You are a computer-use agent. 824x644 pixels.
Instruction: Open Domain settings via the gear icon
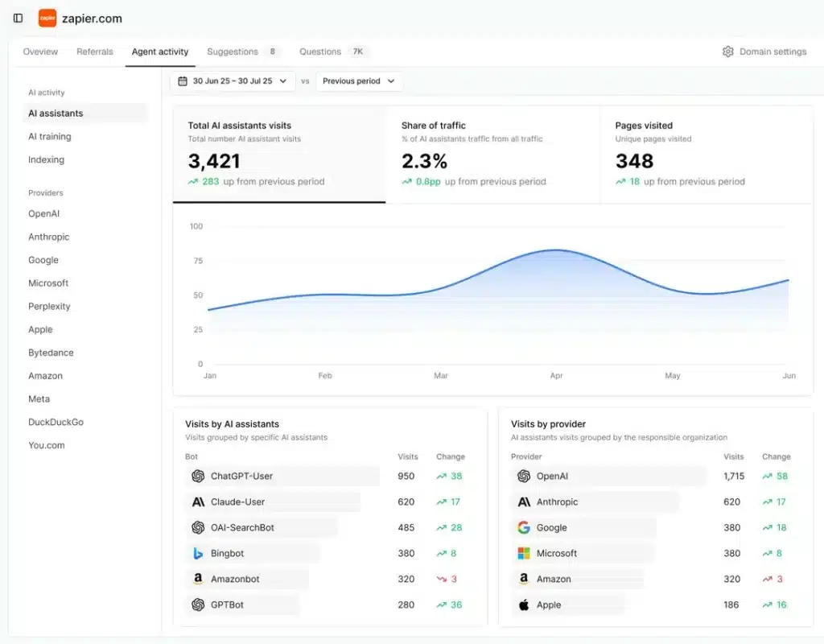tap(727, 51)
